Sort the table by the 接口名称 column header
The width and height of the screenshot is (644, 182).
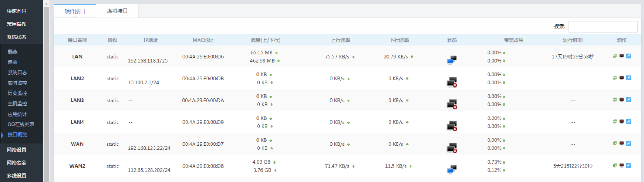(x=77, y=40)
